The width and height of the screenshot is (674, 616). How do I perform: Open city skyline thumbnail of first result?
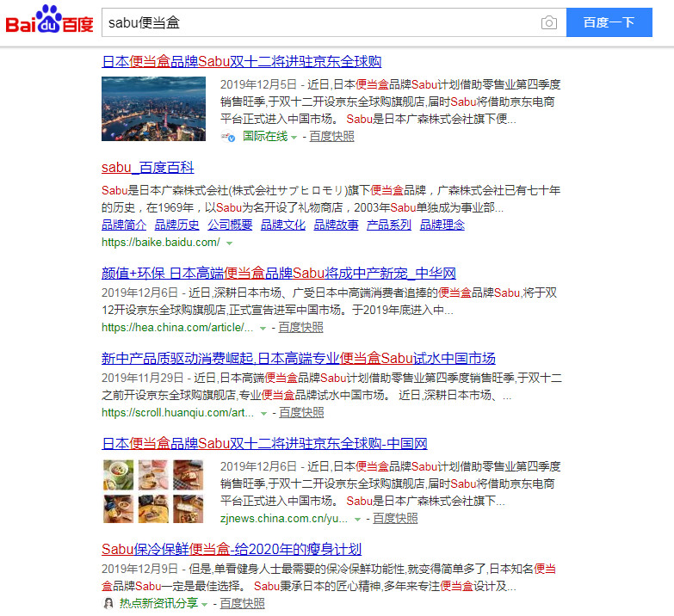pos(153,108)
